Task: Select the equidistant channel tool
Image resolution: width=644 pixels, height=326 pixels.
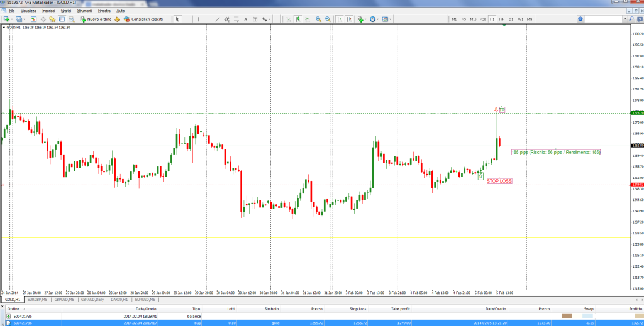Action: coord(226,19)
